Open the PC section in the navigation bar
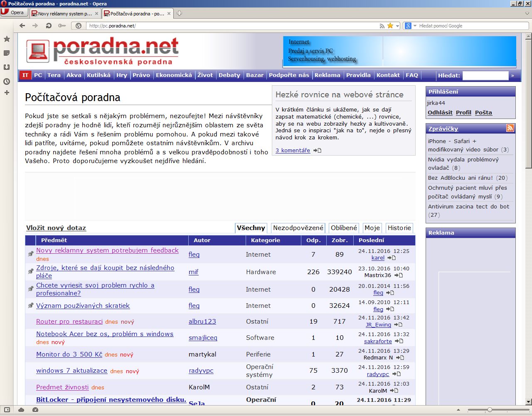Screen dimensions: 532x416 [x=38, y=75]
